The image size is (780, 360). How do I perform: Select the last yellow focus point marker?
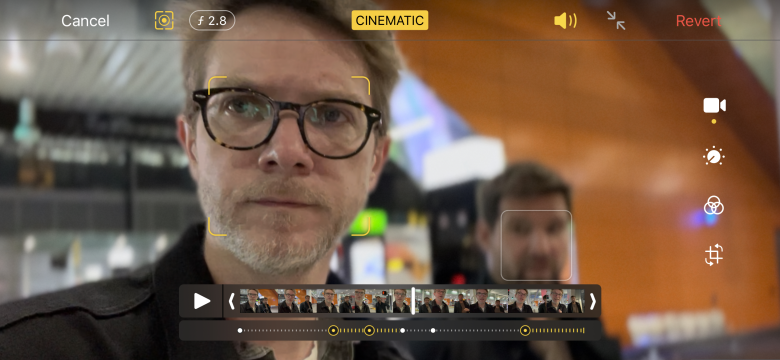click(525, 330)
